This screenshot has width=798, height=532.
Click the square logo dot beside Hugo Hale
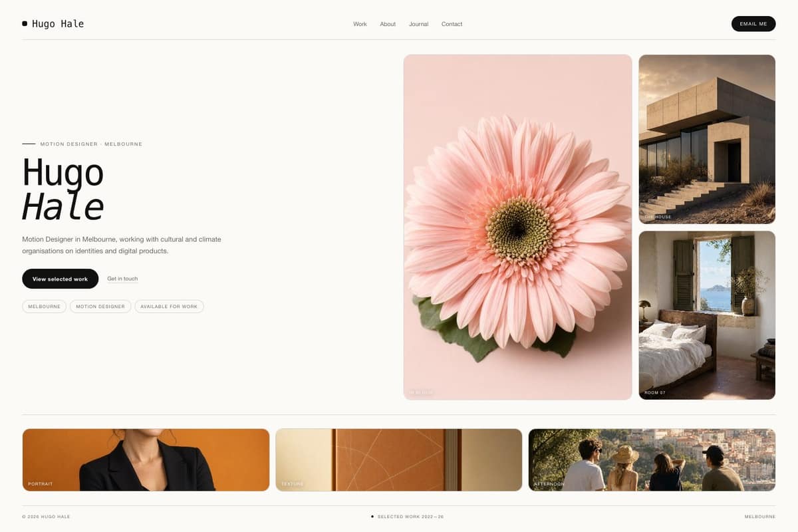tap(25, 24)
